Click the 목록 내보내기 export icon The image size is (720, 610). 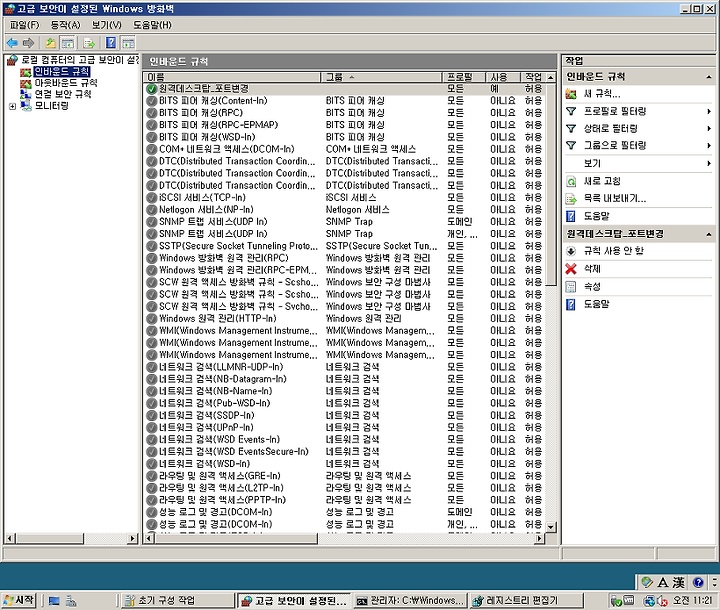click(x=571, y=199)
